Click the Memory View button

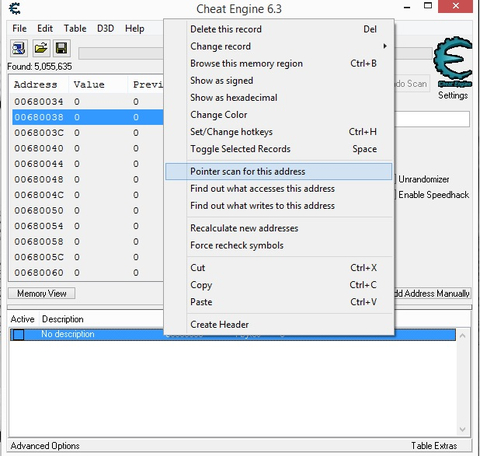tap(42, 294)
